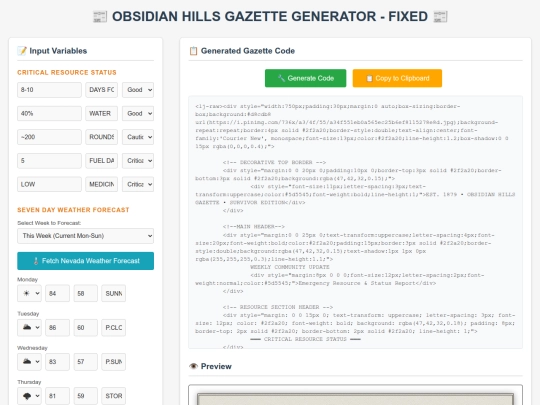Click the Monday day label
Screen dimensions: 540x405
(28, 279)
